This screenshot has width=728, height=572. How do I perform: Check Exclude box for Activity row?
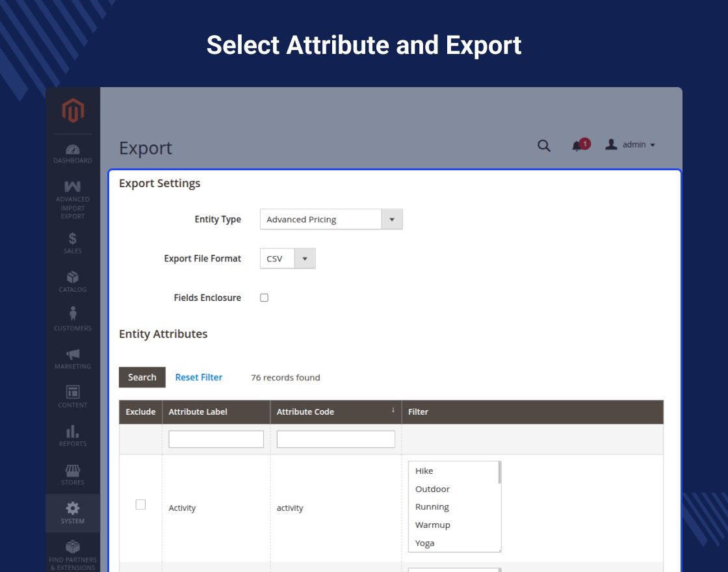(x=140, y=504)
